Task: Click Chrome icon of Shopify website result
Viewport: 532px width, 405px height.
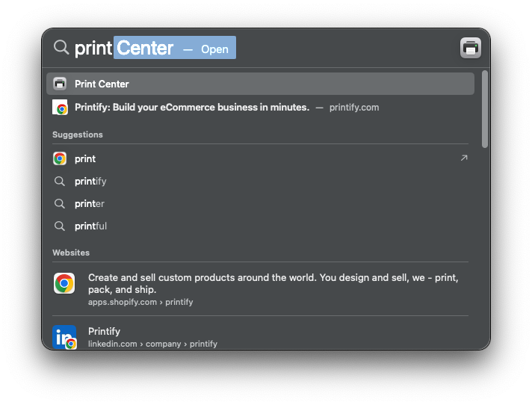Action: 64,283
